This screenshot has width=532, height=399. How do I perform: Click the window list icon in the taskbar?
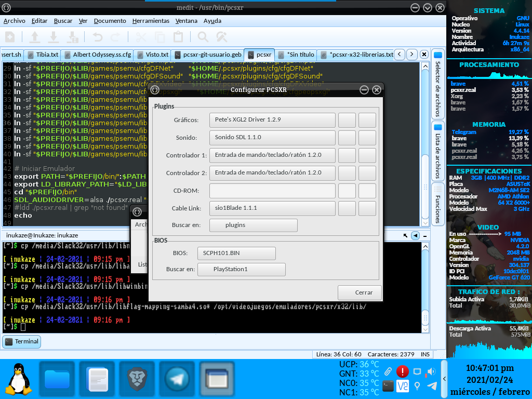[217, 379]
